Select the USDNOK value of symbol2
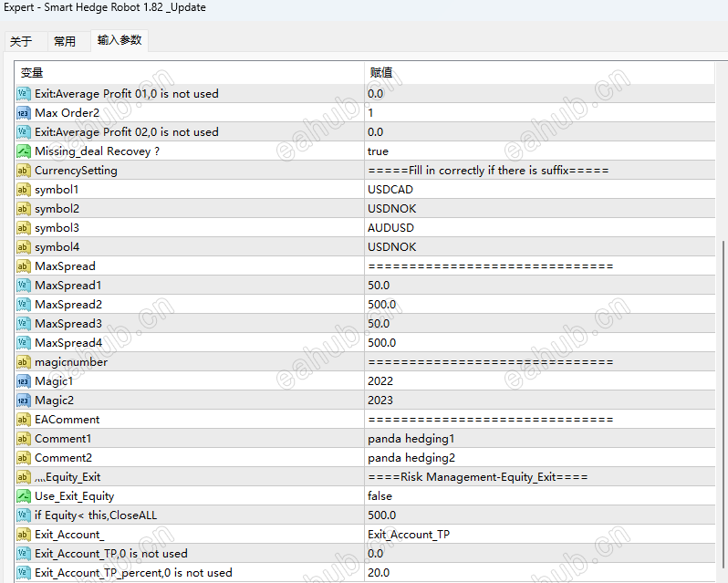The image size is (728, 583). click(x=392, y=208)
